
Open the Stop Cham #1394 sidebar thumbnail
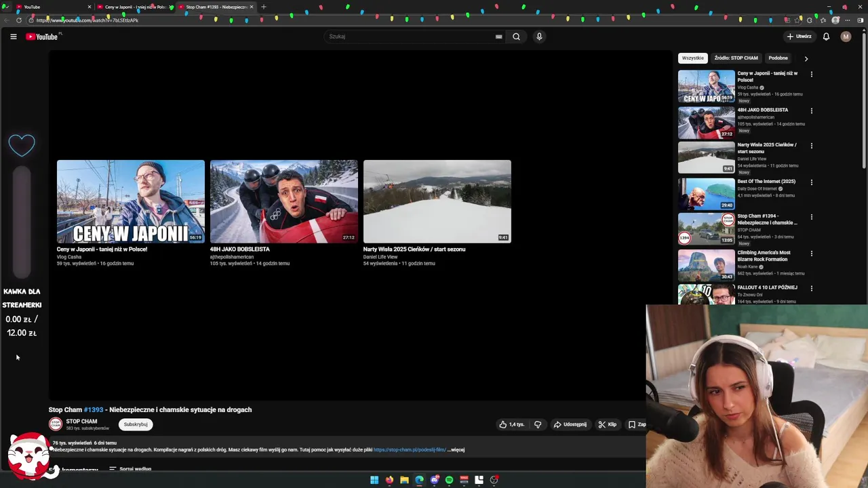pos(707,229)
